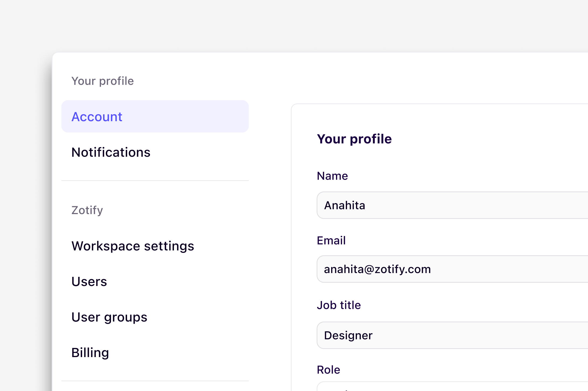Click the Your profile heading in the panel
This screenshot has height=391, width=588.
(355, 139)
